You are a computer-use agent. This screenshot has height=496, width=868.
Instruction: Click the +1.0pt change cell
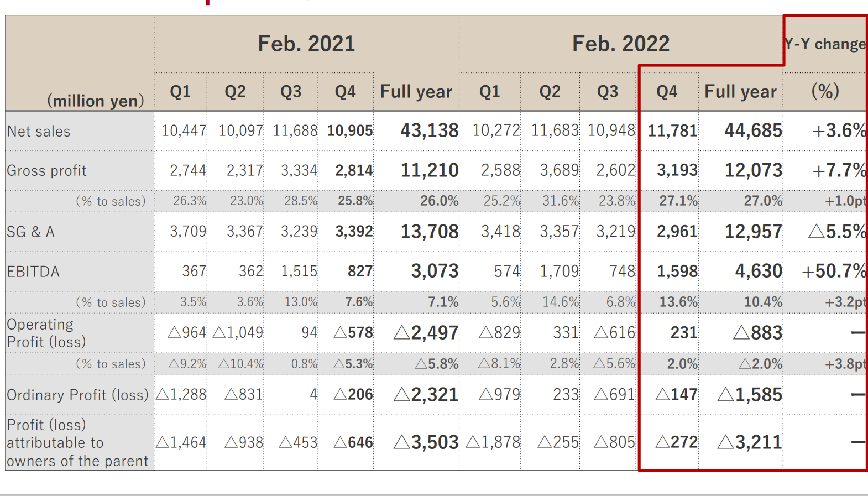coord(845,201)
